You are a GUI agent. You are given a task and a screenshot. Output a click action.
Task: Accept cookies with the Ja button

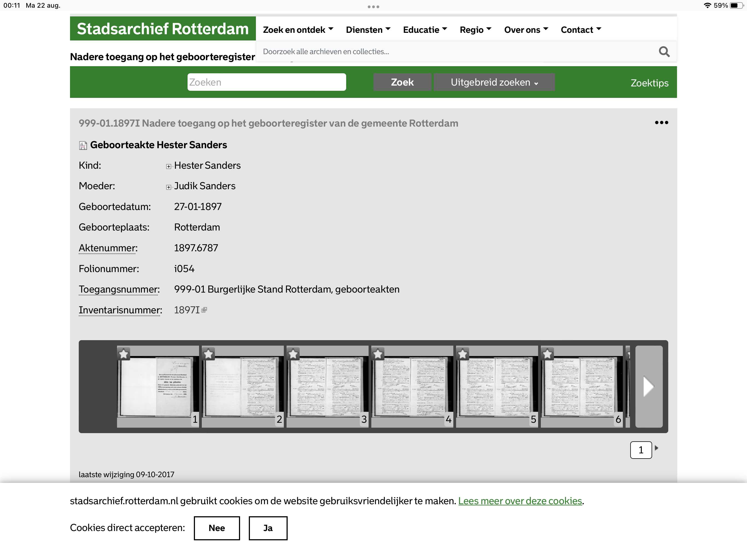[x=268, y=528]
